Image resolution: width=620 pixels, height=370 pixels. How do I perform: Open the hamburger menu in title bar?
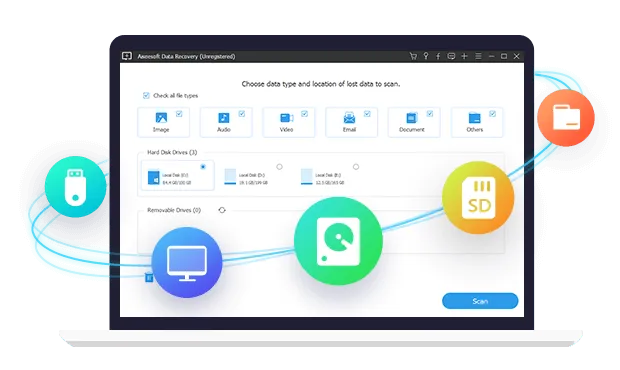(478, 57)
